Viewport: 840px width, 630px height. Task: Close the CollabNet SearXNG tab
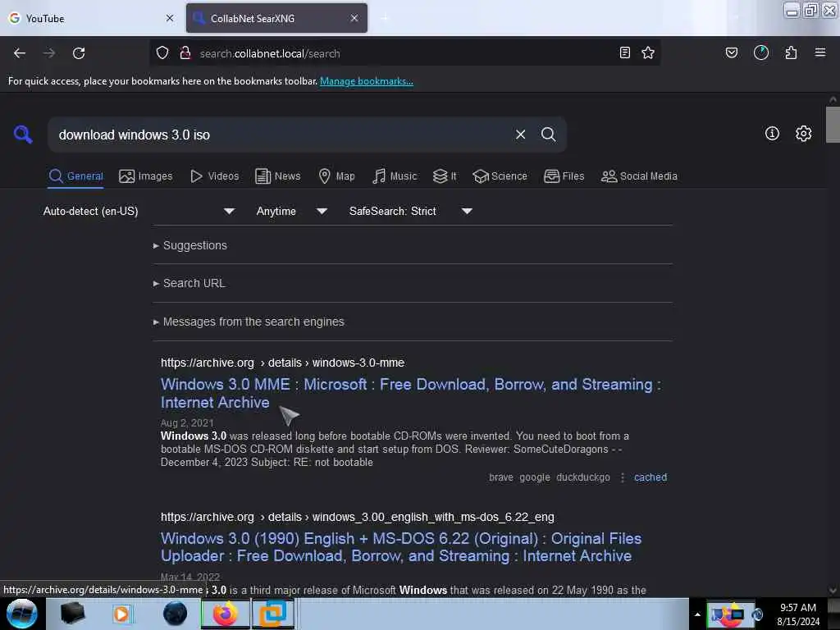tap(354, 18)
